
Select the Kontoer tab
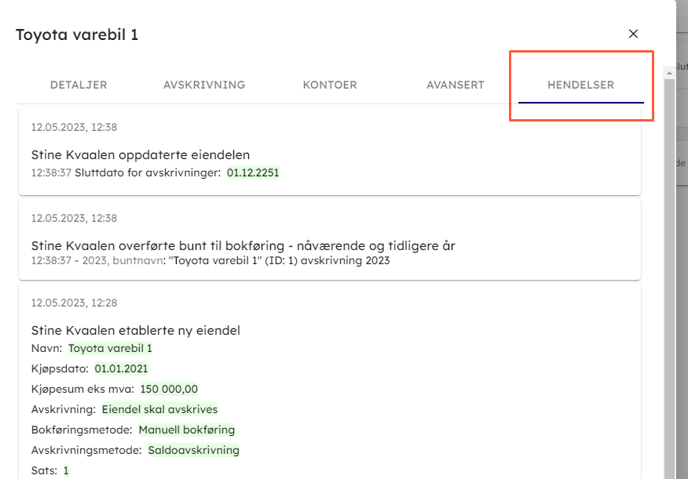330,85
